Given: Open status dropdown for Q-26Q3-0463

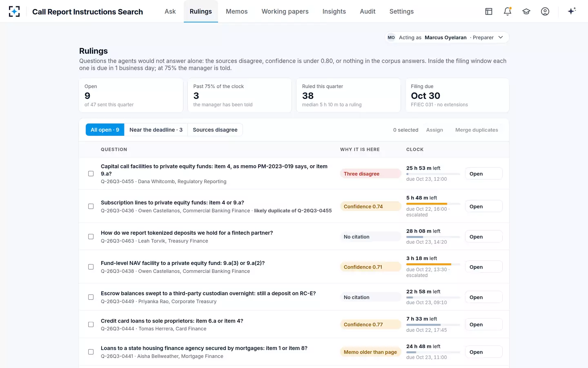Looking at the screenshot, I should pos(483,237).
